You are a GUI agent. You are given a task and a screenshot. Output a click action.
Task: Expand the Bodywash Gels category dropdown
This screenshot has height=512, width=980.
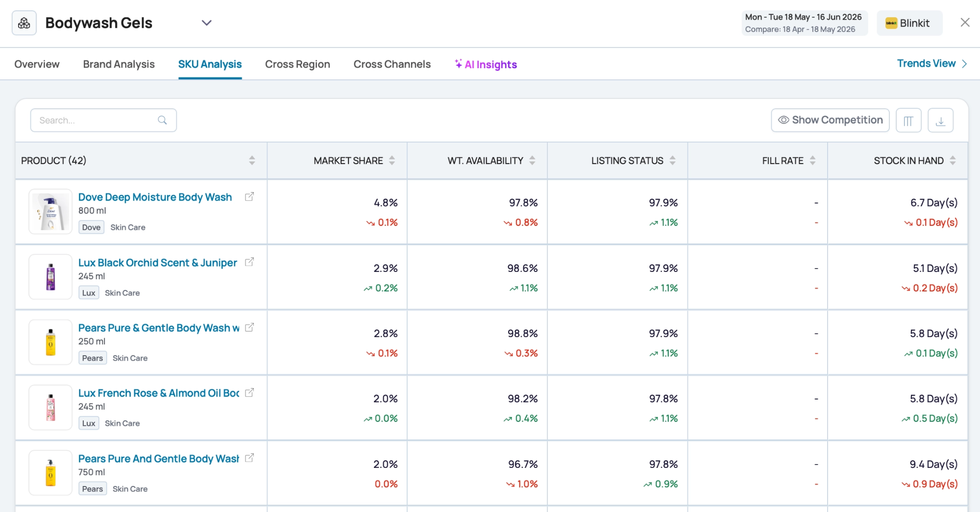(207, 23)
